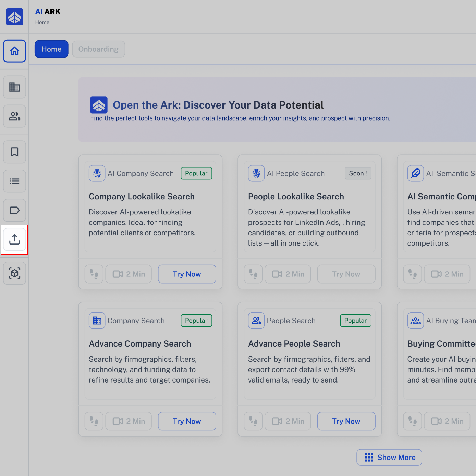
Task: Start footsteps tour for Advance People Search
Action: [x=253, y=421]
